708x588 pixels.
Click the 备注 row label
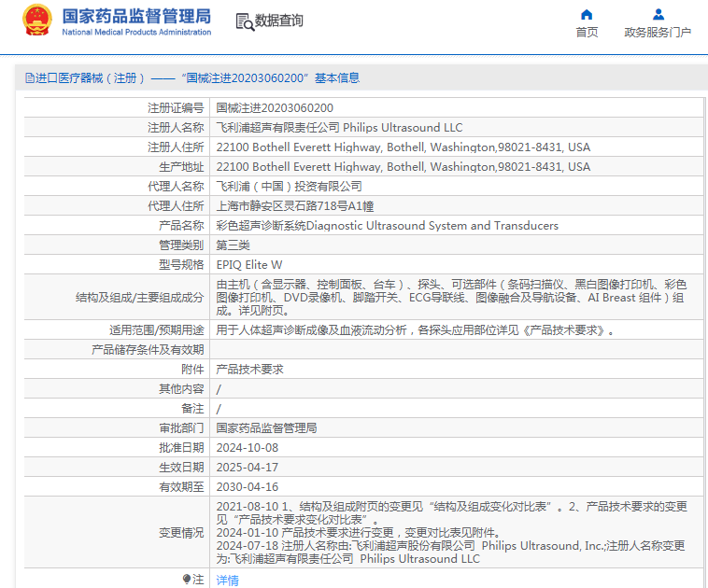tap(192, 409)
